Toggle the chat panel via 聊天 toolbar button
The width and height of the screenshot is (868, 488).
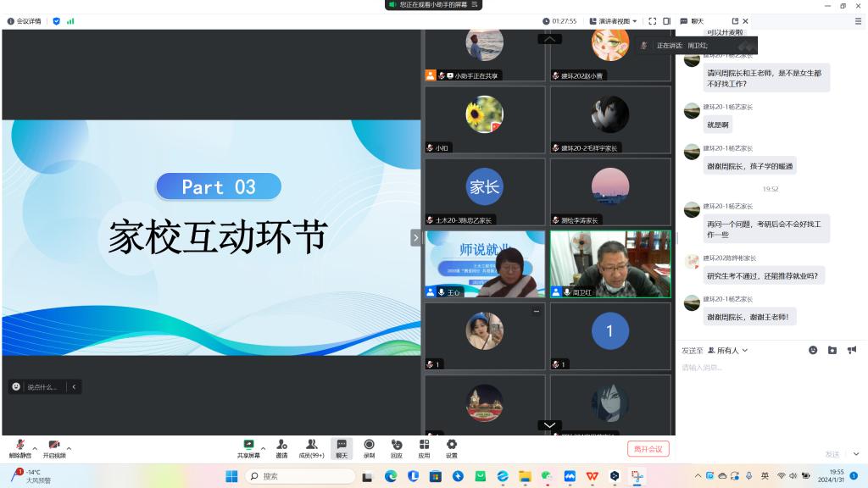pos(341,446)
